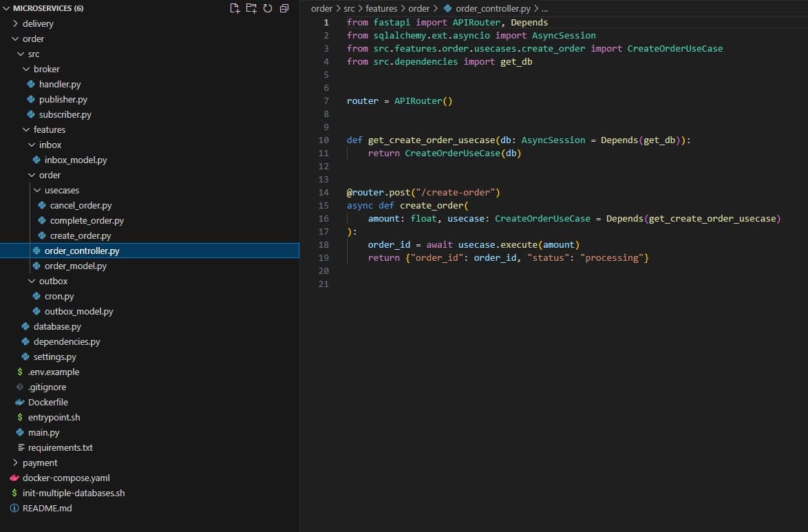Click the Python icon beside main.py
808x532 pixels.
[19, 432]
